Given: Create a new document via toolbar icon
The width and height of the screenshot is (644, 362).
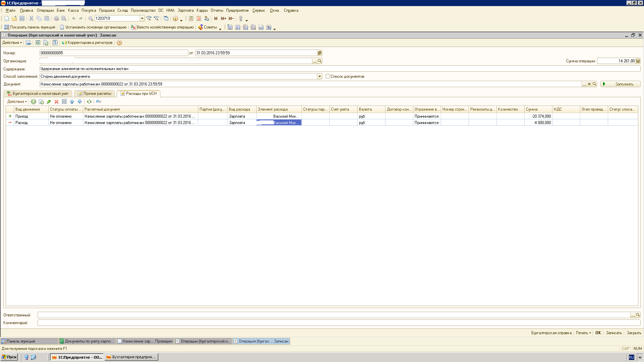Looking at the screenshot, I should click(x=7, y=18).
